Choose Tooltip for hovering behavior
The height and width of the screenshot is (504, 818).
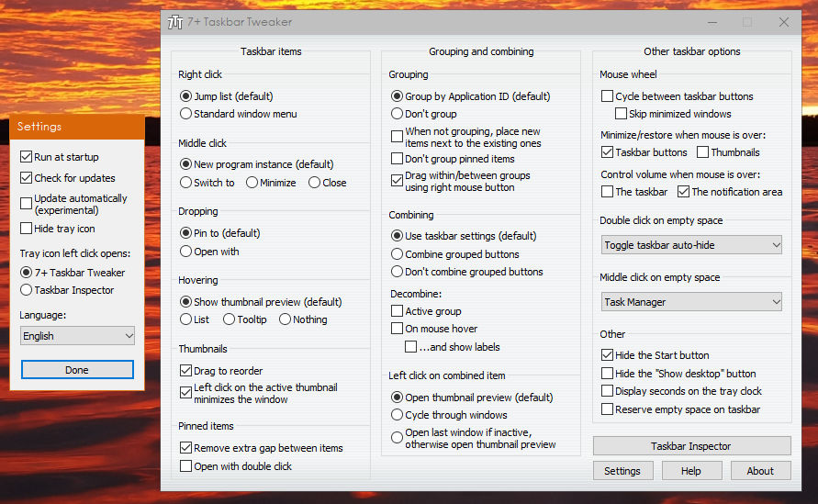click(x=245, y=319)
